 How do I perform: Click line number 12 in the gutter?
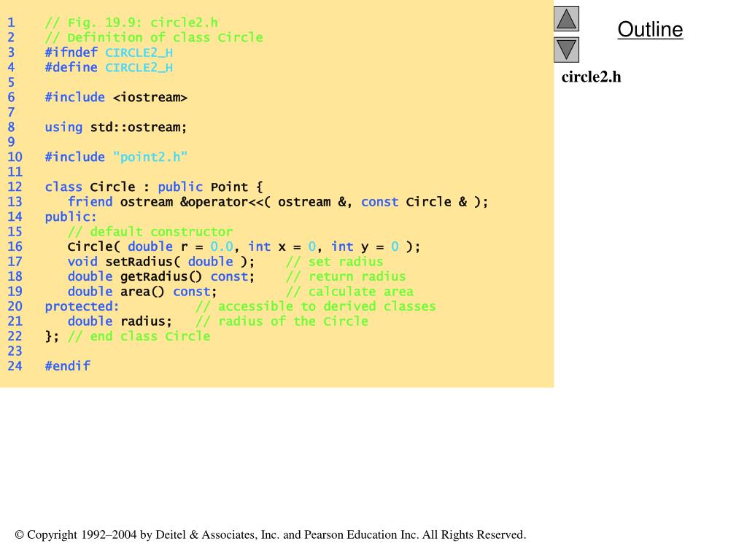coord(15,187)
